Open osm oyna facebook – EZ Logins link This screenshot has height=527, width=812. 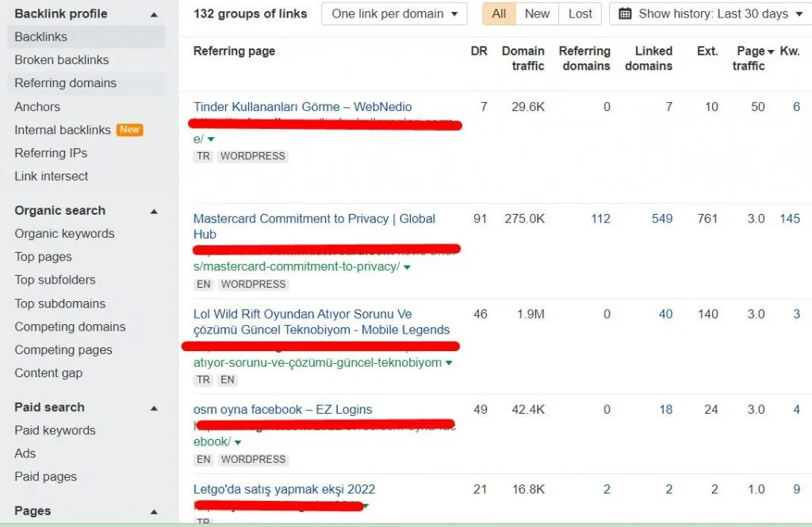(283, 410)
